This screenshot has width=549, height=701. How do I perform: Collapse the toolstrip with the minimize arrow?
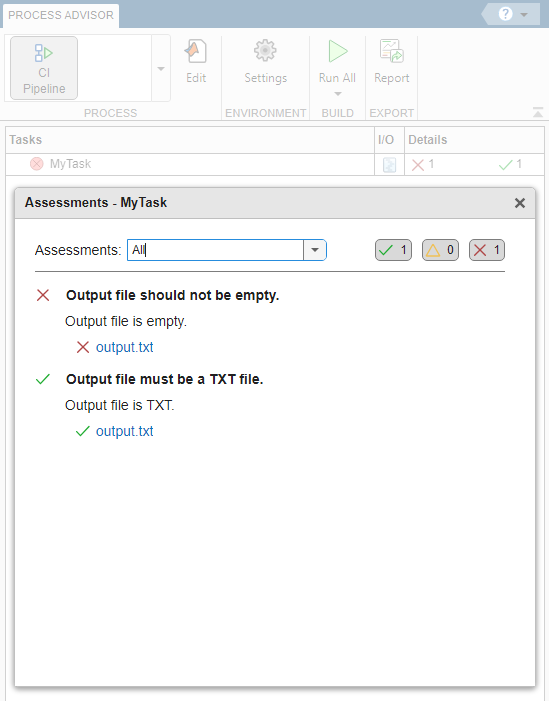538,113
